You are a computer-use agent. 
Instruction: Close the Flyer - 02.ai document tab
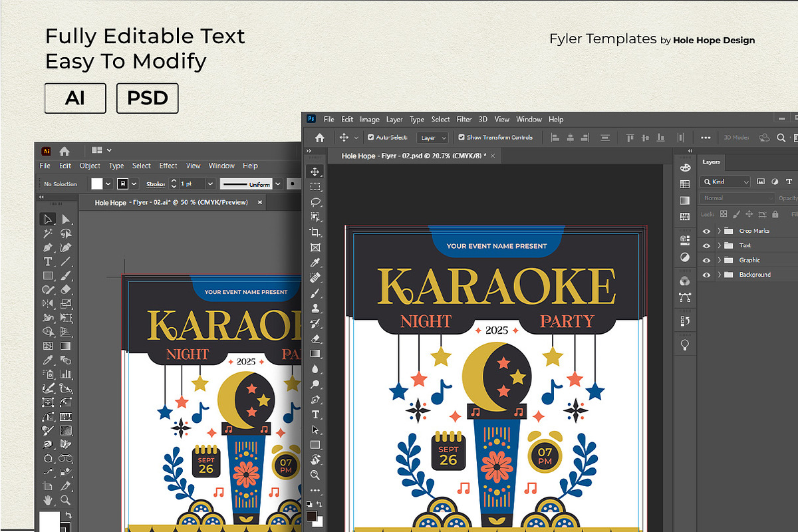260,202
